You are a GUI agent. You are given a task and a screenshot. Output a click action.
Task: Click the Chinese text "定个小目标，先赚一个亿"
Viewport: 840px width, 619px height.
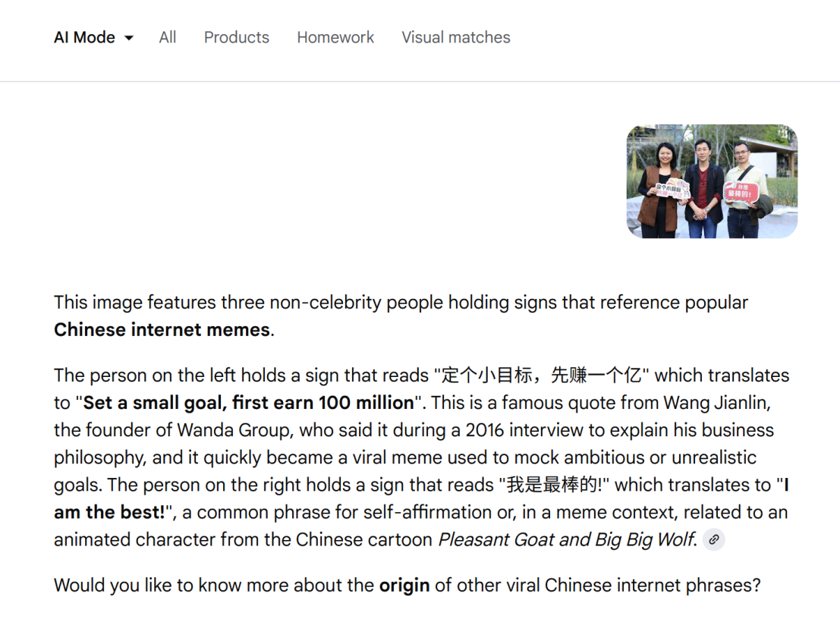point(541,375)
